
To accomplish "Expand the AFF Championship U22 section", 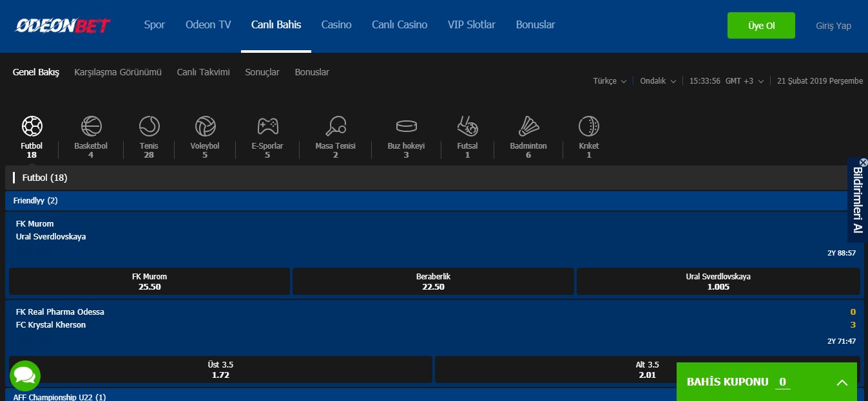I will coord(434,396).
